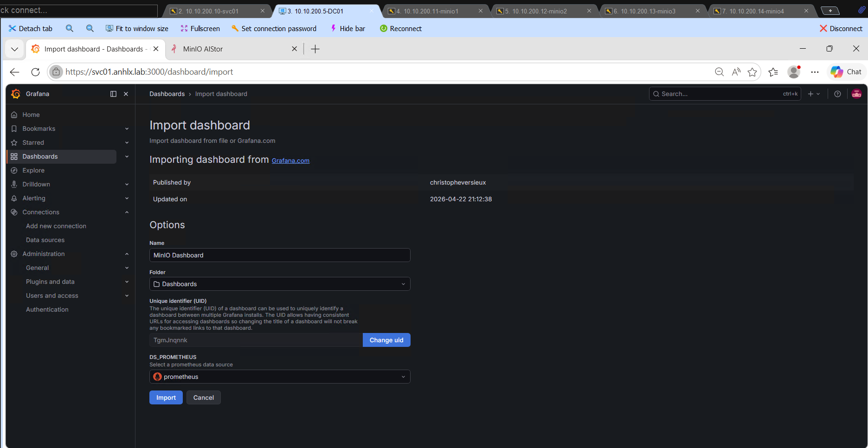
Task: Open the prometheus data source dropdown
Action: (280, 377)
